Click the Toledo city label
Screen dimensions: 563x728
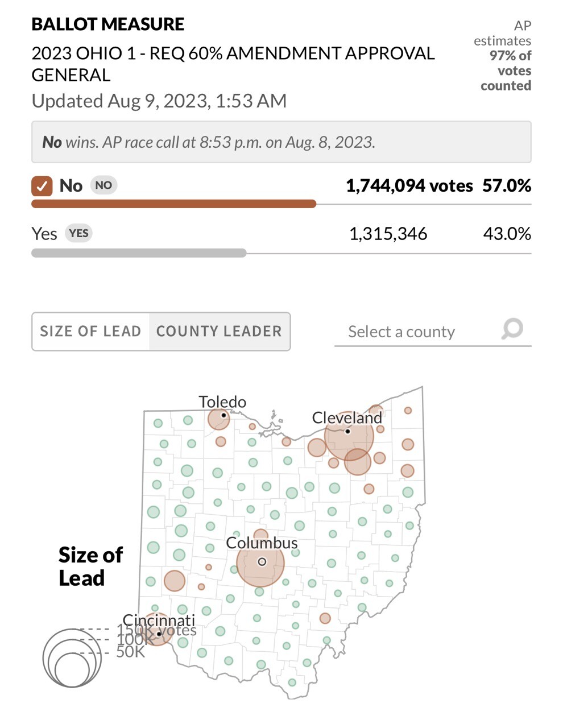pyautogui.click(x=222, y=402)
